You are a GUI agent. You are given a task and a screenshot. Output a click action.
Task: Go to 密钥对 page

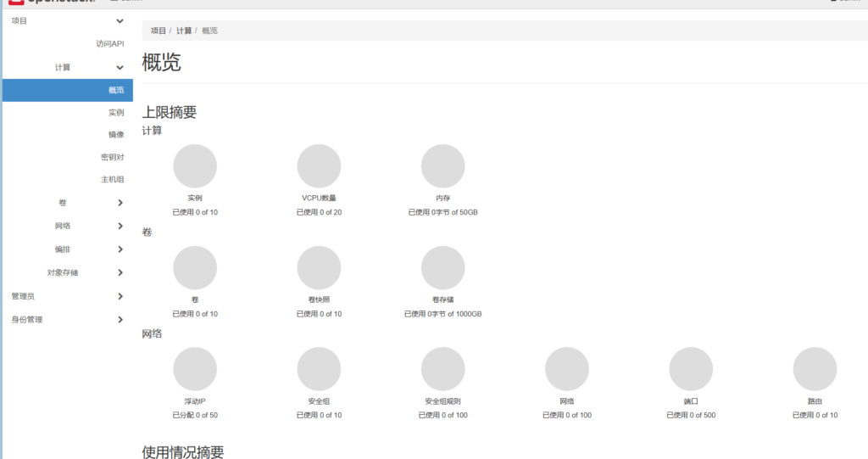tap(113, 157)
